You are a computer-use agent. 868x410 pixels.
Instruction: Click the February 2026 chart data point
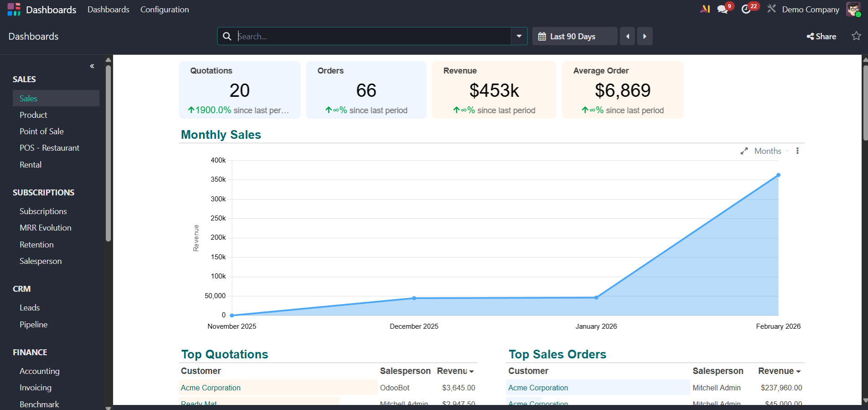pos(778,175)
